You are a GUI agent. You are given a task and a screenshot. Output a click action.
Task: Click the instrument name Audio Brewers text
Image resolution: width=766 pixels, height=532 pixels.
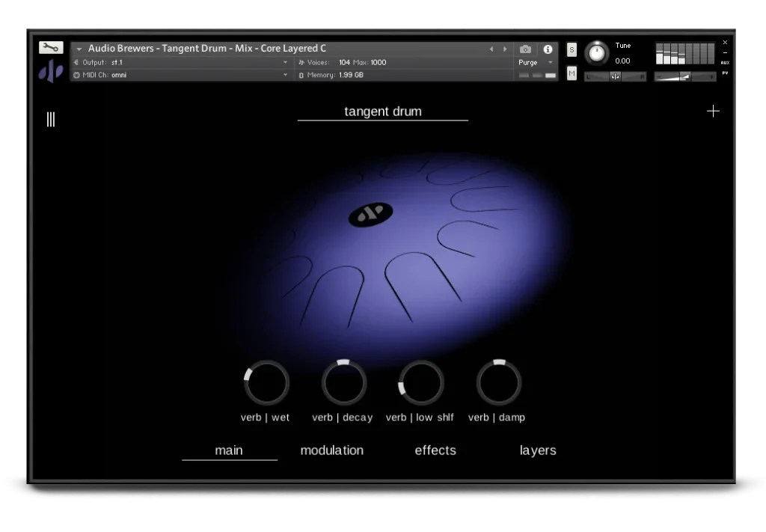coord(207,49)
